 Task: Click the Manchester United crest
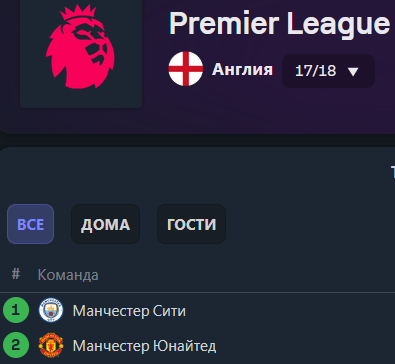(x=51, y=345)
